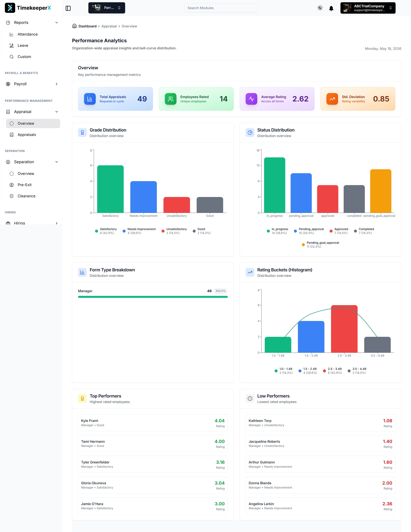411x532 pixels.
Task: Click the Attendance chart icon
Action: 11,34
